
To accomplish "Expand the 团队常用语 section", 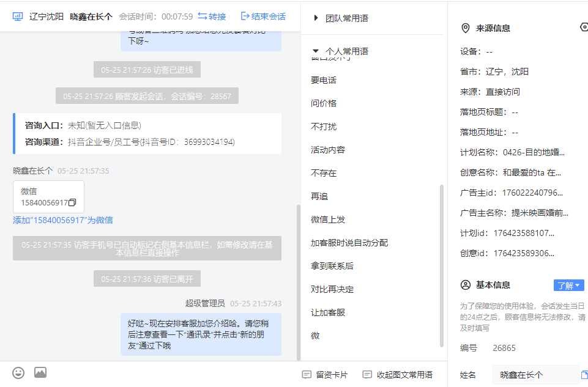I will [341, 18].
